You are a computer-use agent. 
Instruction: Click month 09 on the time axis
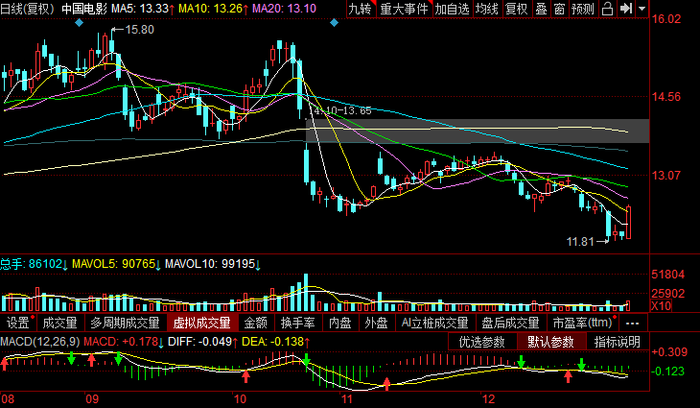click(92, 399)
